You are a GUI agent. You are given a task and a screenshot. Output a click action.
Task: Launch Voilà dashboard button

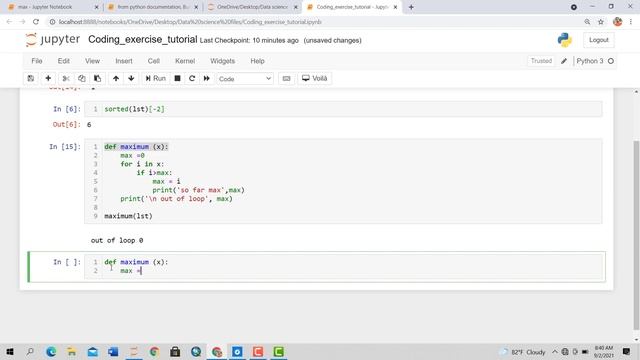pyautogui.click(x=315, y=78)
